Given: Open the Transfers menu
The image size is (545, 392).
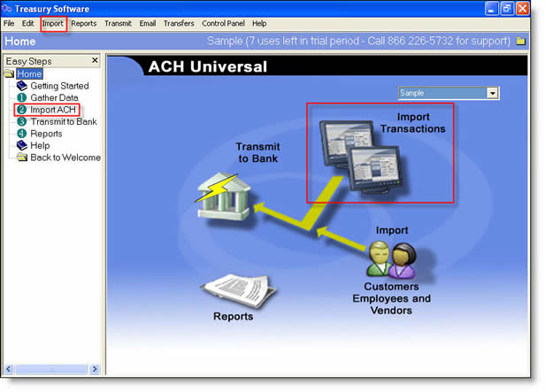Looking at the screenshot, I should (x=179, y=24).
